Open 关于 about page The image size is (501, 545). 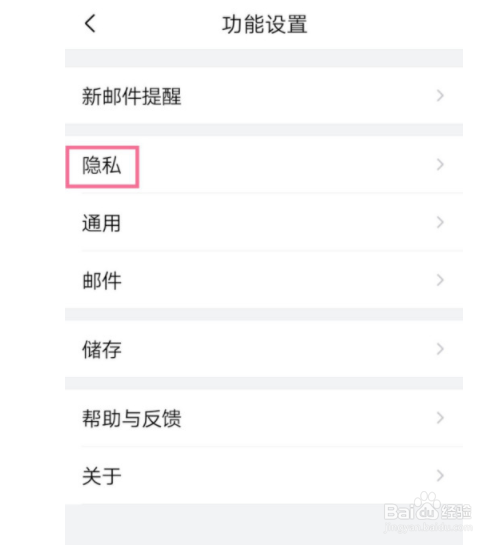point(264,476)
